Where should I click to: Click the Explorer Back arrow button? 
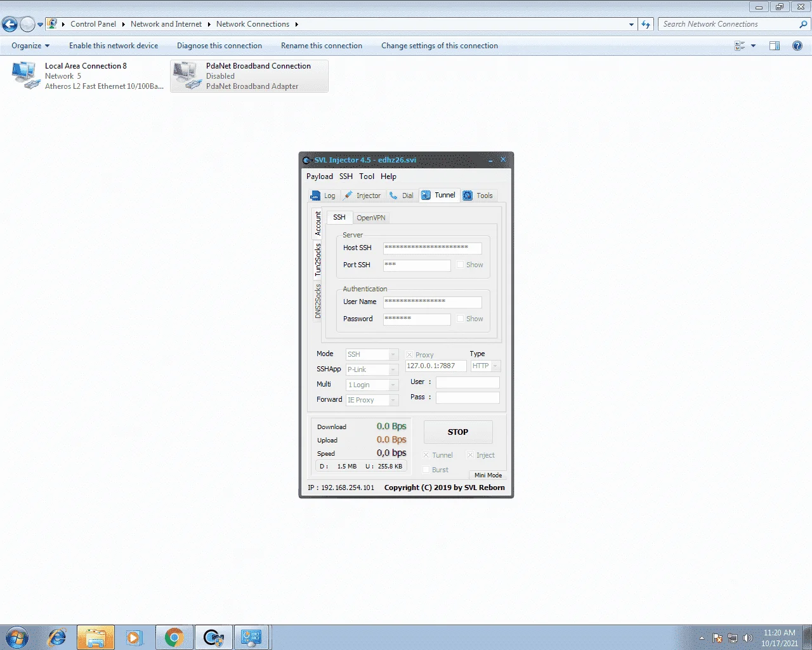pyautogui.click(x=10, y=25)
